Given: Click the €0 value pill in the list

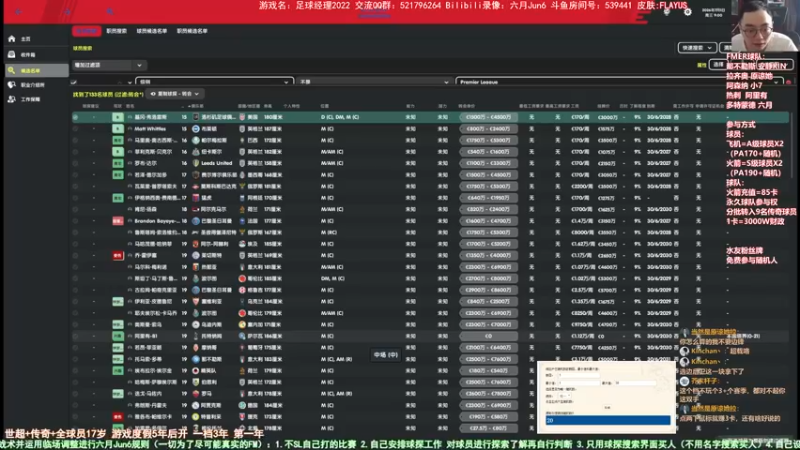Looking at the screenshot, I should (x=488, y=336).
